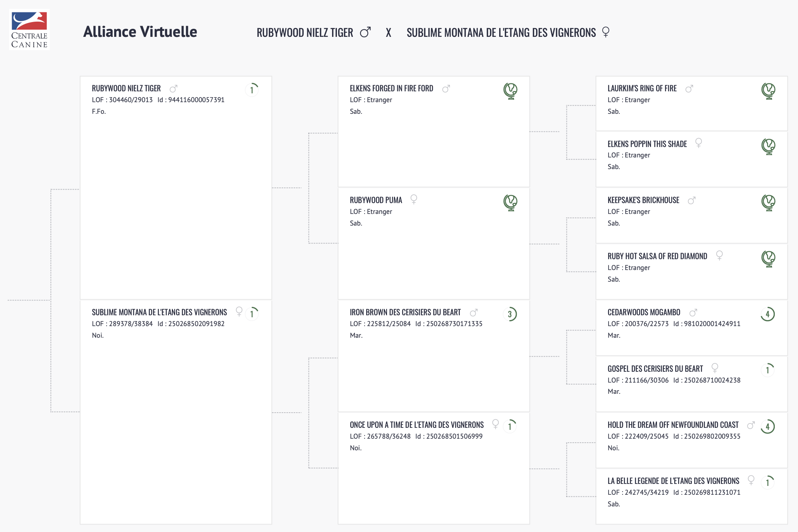Click the rating 4 badge on Hold The Dream
The width and height of the screenshot is (798, 532).
tap(768, 427)
